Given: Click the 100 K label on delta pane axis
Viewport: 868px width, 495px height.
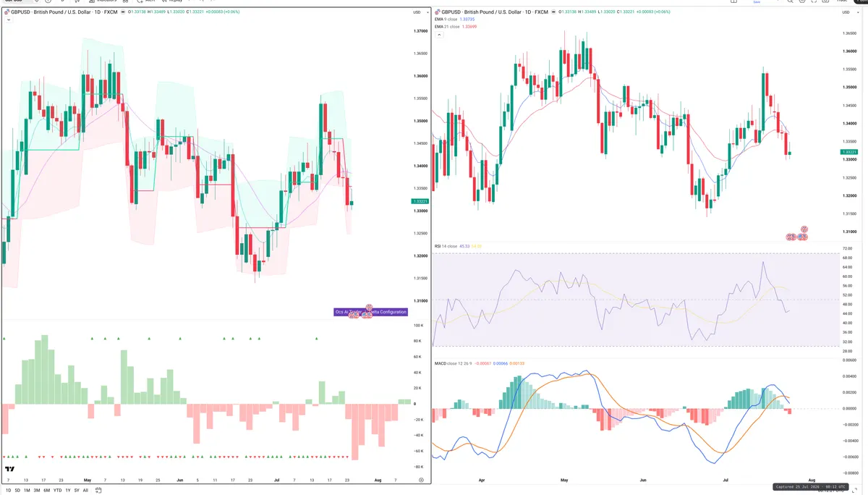Looking at the screenshot, I should tap(418, 326).
